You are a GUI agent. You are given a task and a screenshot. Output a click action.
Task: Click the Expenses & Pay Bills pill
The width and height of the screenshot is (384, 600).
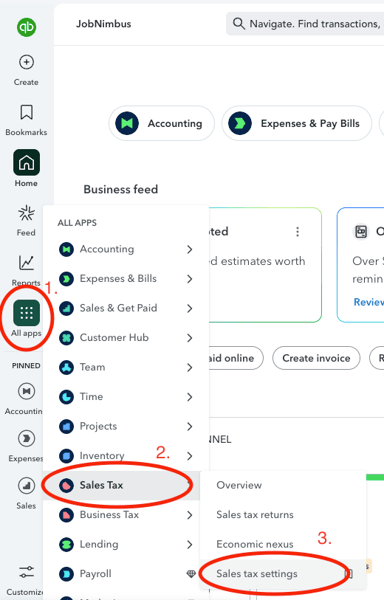(x=297, y=123)
